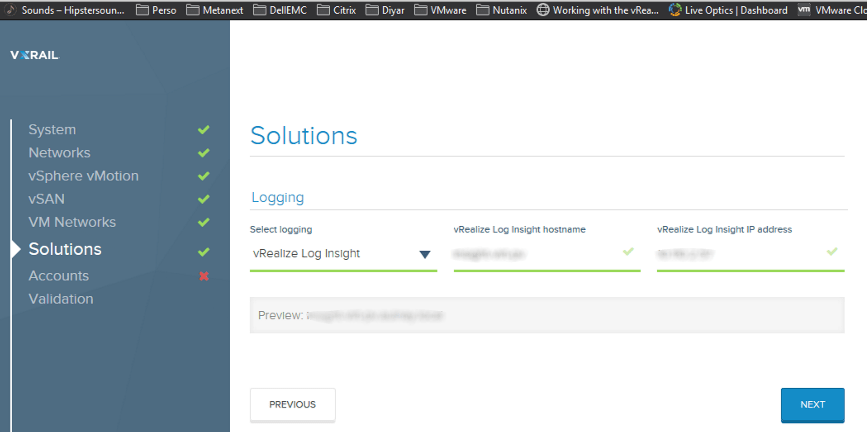Jump to the Validation step

(x=61, y=299)
